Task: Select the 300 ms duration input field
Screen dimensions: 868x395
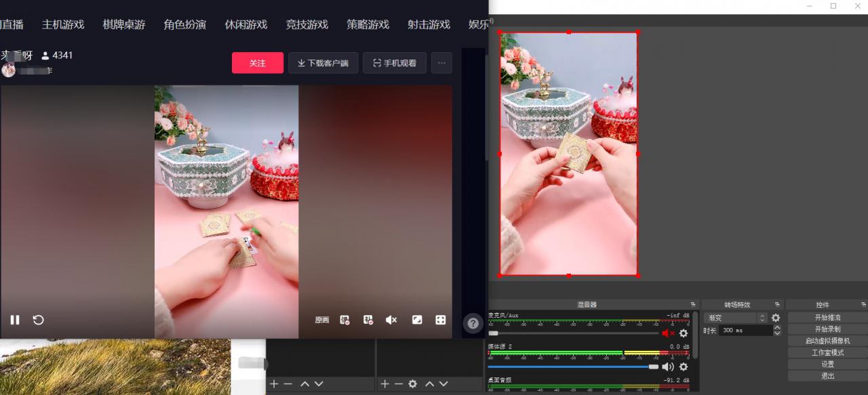Action: click(743, 330)
